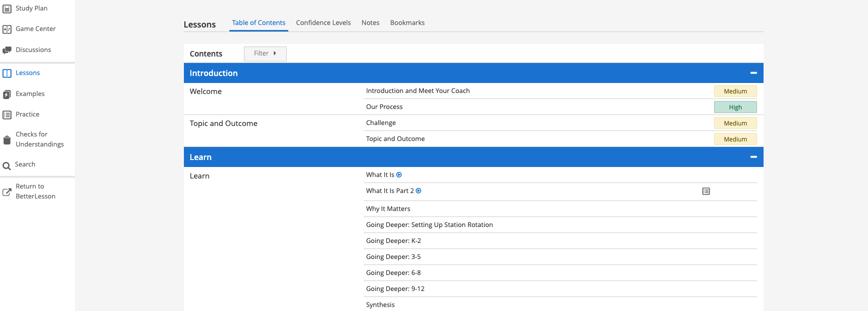
Task: Click the Medium confidence badge for Challenge
Action: click(735, 123)
